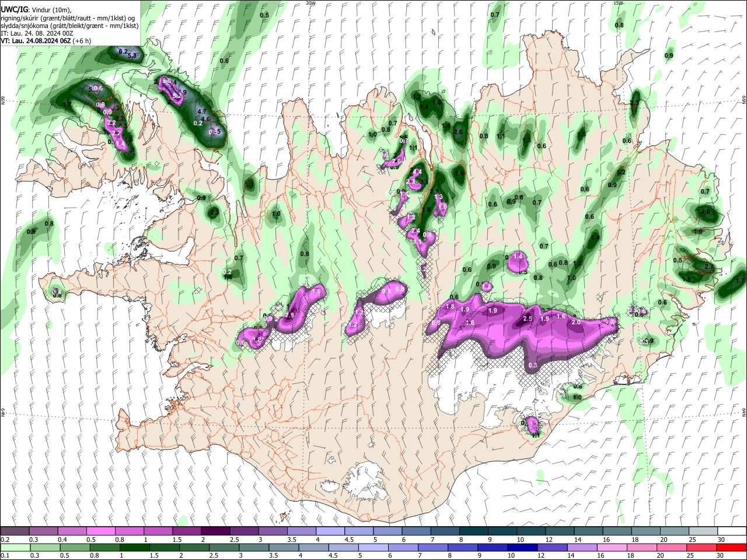Click the 0.4 label in the legend scale

coord(63,540)
